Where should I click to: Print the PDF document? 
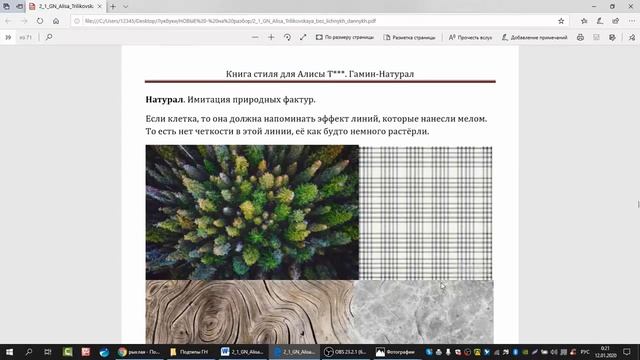(x=580, y=37)
